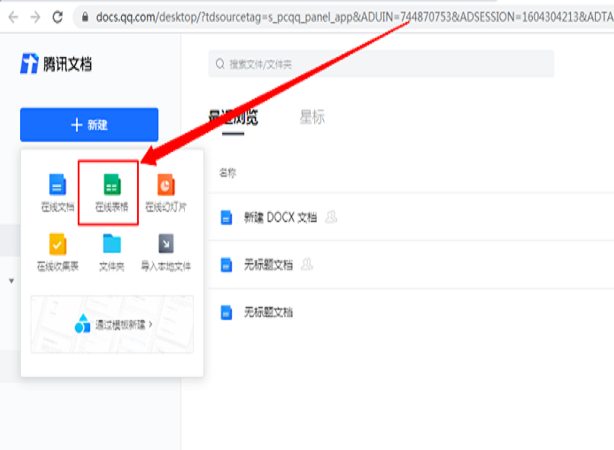
Task: Click the browser back arrow
Action: 13,17
